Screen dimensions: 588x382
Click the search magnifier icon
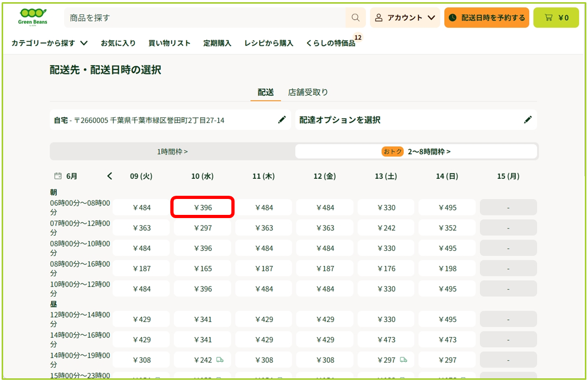[x=356, y=18]
